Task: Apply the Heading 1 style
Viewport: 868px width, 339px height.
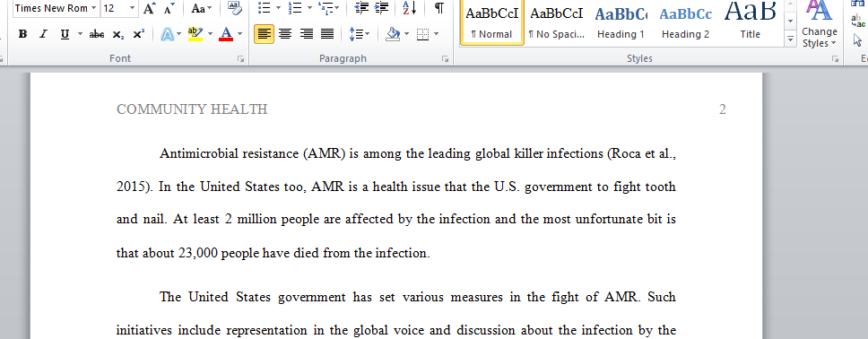Action: [x=621, y=22]
